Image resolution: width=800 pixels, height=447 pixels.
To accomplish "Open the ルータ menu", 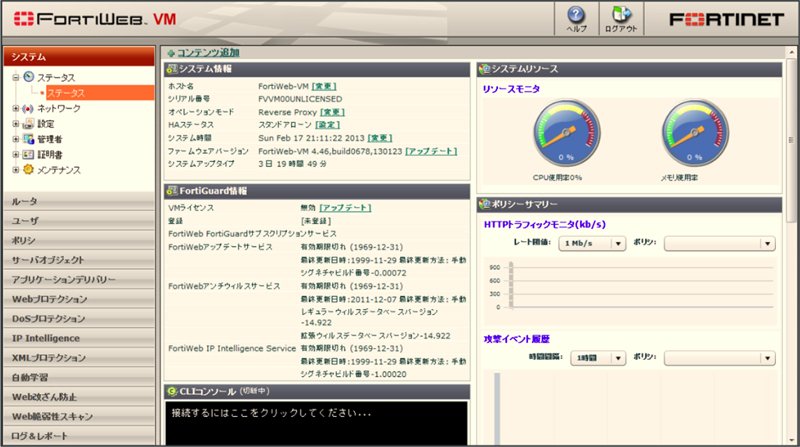I will [x=79, y=202].
